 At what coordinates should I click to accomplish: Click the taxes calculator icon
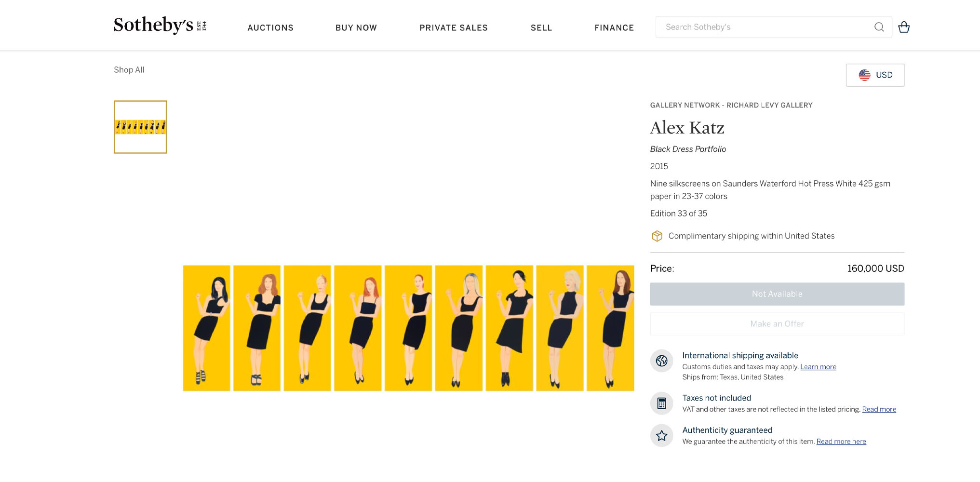tap(662, 403)
